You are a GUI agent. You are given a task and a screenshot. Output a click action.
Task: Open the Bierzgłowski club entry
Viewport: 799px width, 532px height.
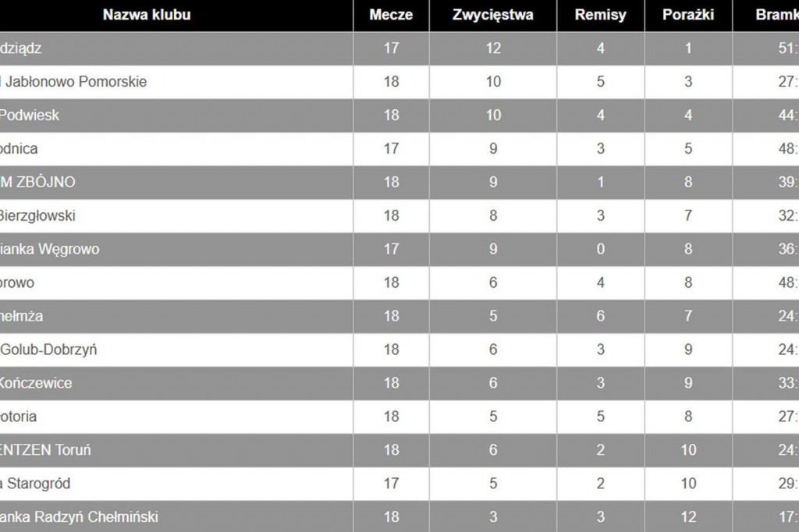(x=37, y=215)
